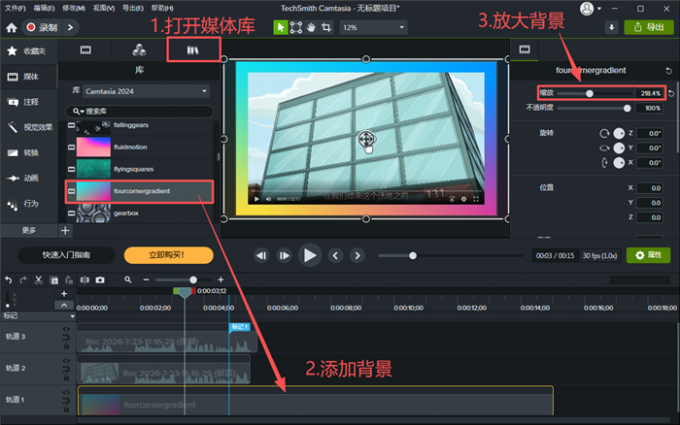Viewport: 680px width, 425px height.
Task: Click the 属性 properties button
Action: (649, 255)
